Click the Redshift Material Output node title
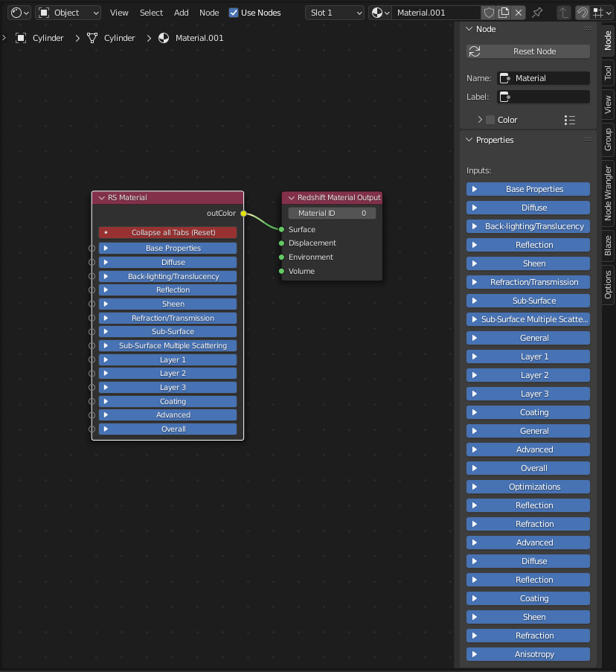 point(339,198)
